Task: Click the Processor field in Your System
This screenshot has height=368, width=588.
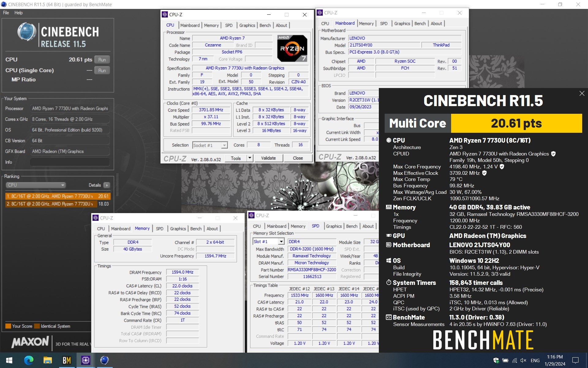Action: click(70, 109)
